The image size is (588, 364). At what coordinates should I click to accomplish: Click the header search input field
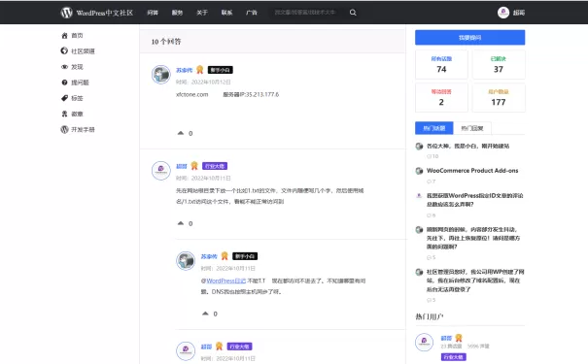305,13
